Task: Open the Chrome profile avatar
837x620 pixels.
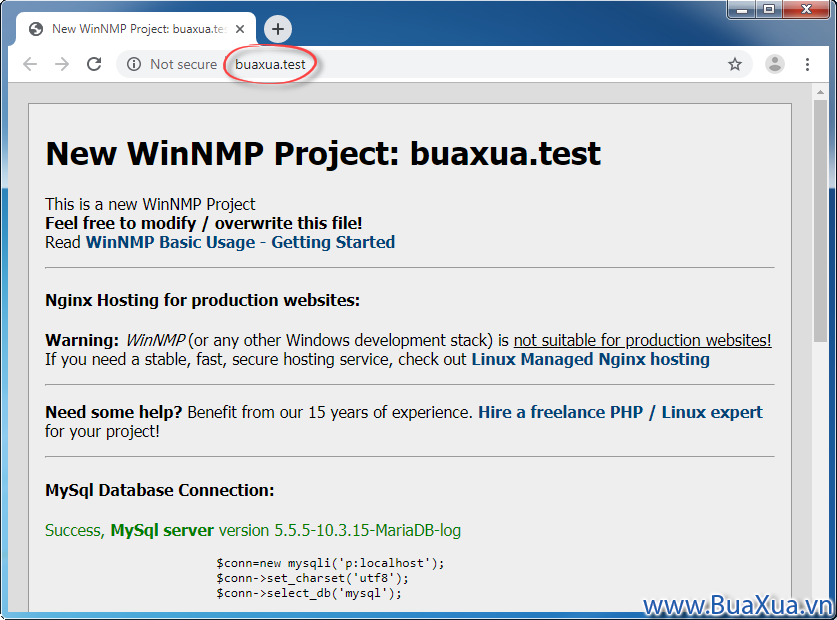Action: point(775,65)
